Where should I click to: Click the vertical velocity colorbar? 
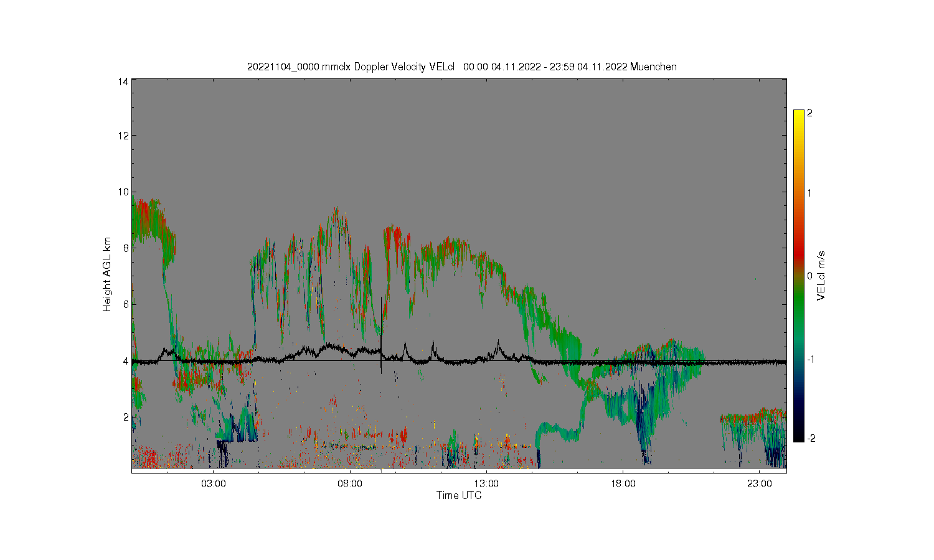click(799, 276)
